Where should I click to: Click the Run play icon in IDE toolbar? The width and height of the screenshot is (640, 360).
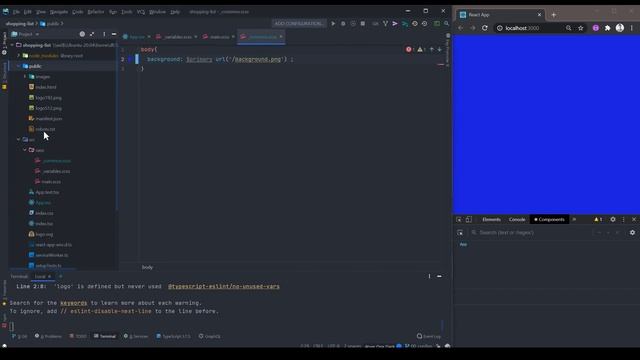(x=333, y=24)
